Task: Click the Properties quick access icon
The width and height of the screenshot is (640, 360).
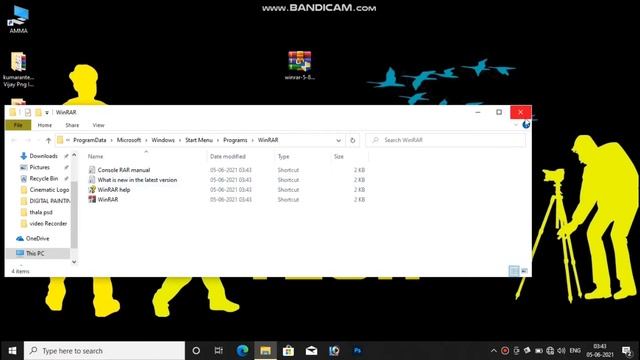Action: click(x=28, y=112)
